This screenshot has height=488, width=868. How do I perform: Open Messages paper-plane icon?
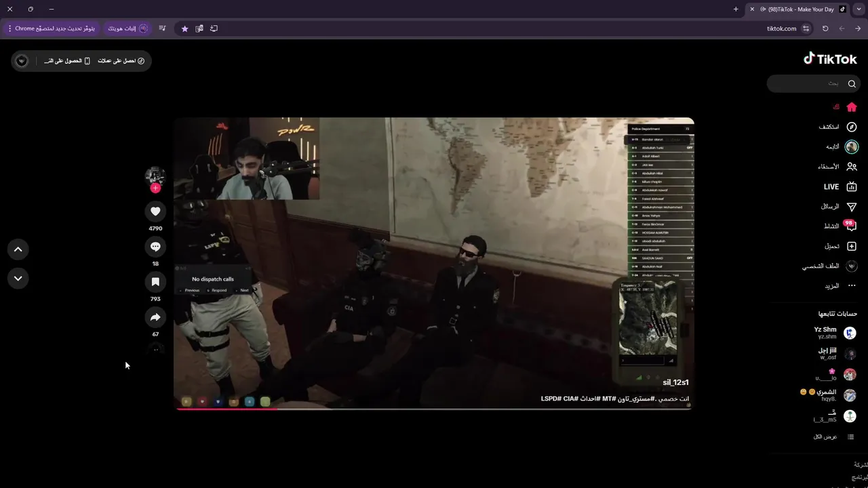click(x=852, y=207)
